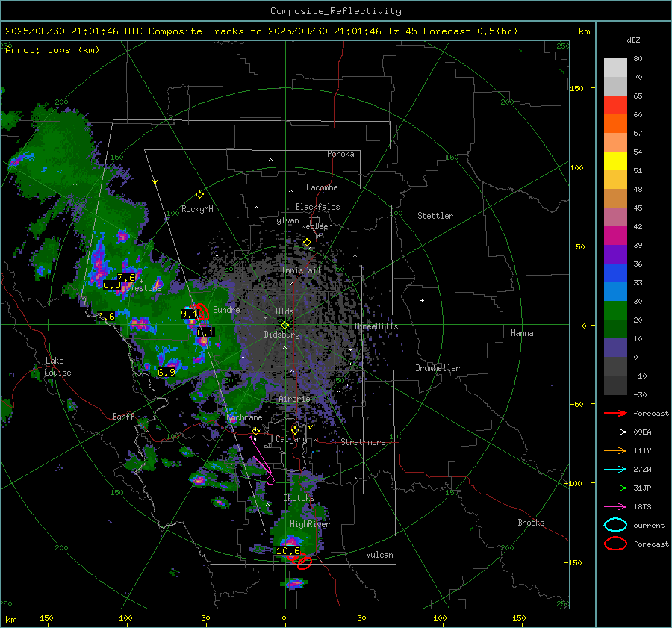The height and width of the screenshot is (628, 672).
Task: Click the RedDeer city label
Action: click(317, 226)
